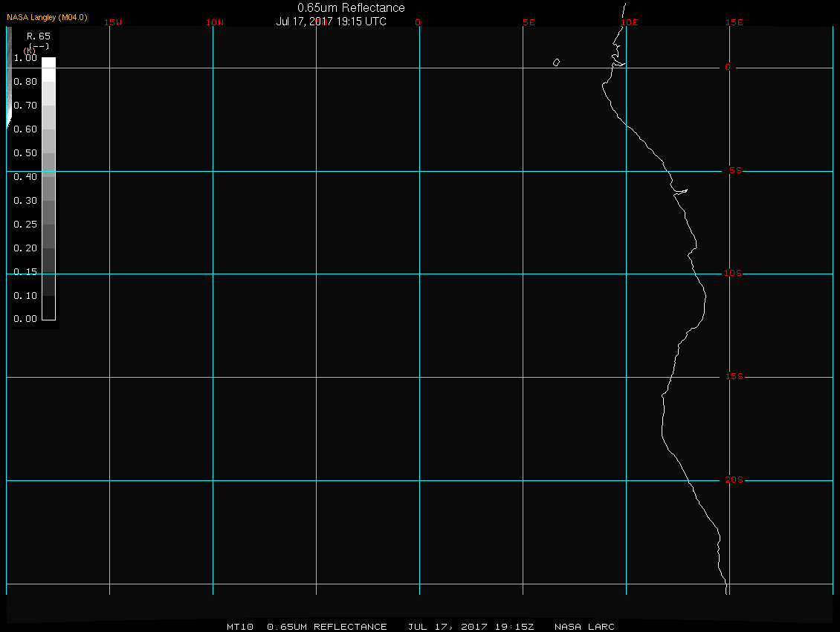Click the 5E longitude label
The width and height of the screenshot is (840, 632).
coord(529,22)
